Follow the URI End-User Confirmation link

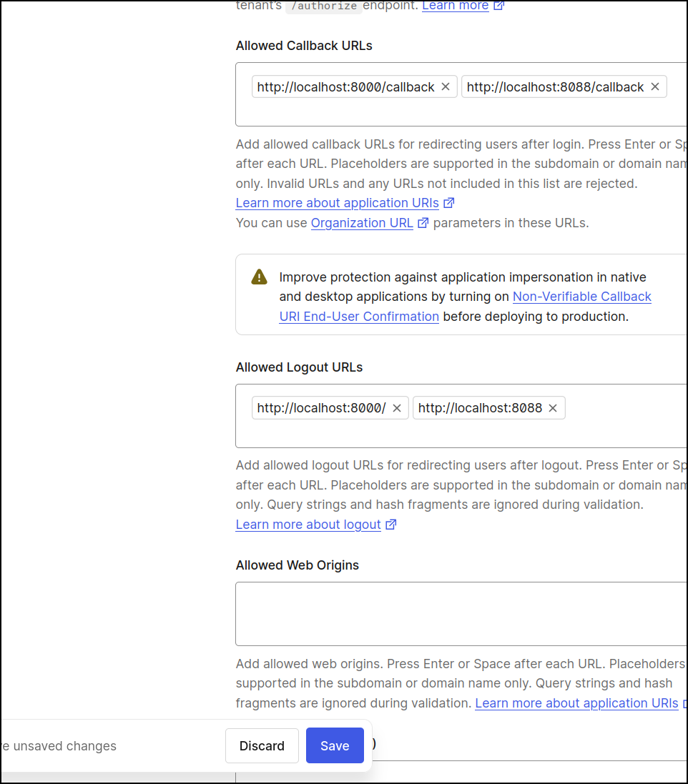tap(359, 317)
